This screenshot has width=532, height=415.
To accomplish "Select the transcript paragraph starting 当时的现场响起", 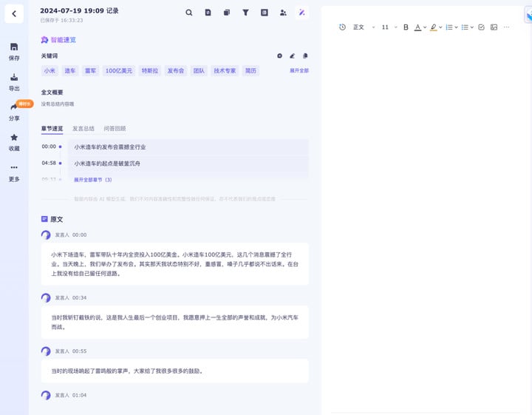I will tap(174, 371).
